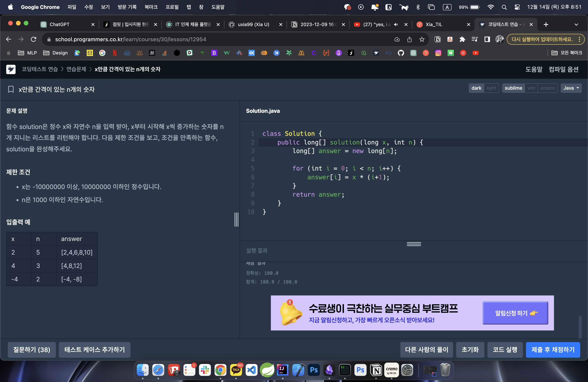
Task: Open Chrome side panel icon
Action: [487, 39]
